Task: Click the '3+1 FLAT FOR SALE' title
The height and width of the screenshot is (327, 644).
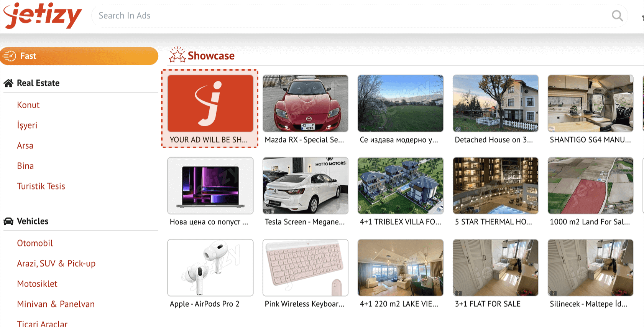Action: (x=488, y=304)
